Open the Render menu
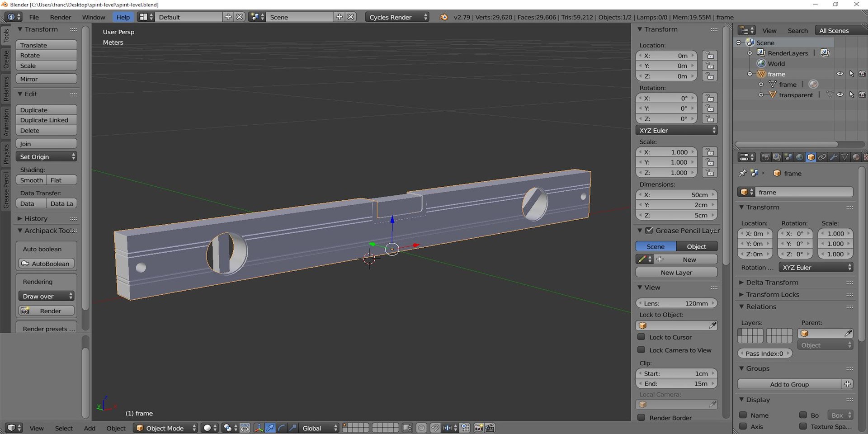 tap(61, 17)
